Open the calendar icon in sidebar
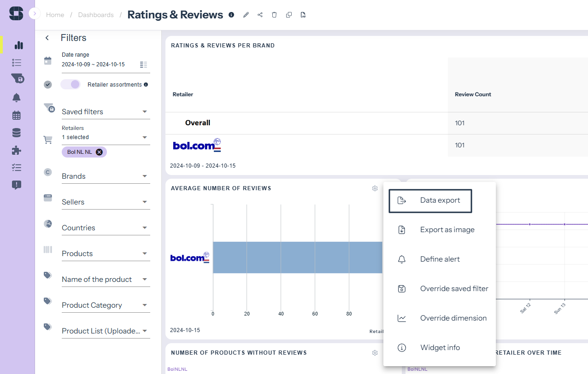The width and height of the screenshot is (588, 374). (17, 115)
